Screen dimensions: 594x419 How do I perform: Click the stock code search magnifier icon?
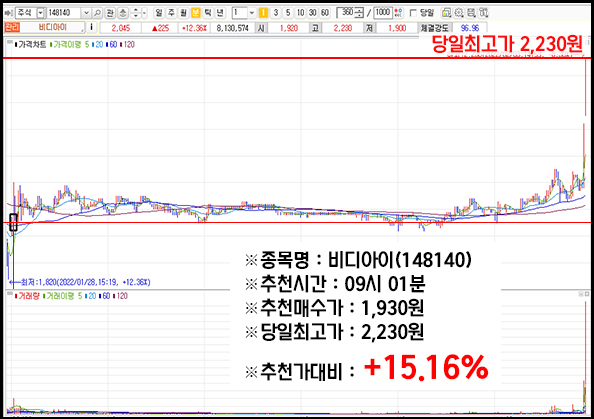pos(97,13)
